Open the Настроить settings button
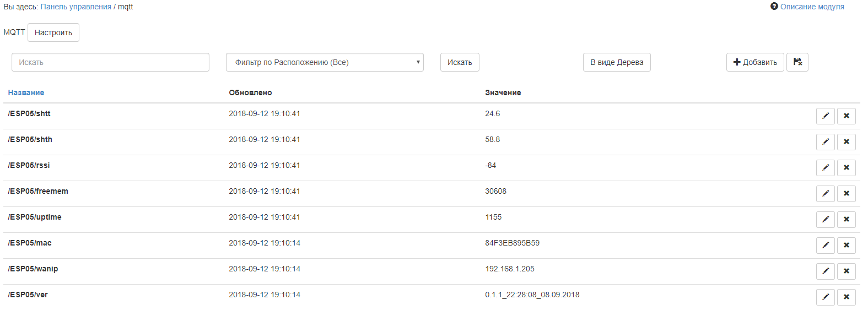This screenshot has height=327, width=868. click(x=53, y=32)
